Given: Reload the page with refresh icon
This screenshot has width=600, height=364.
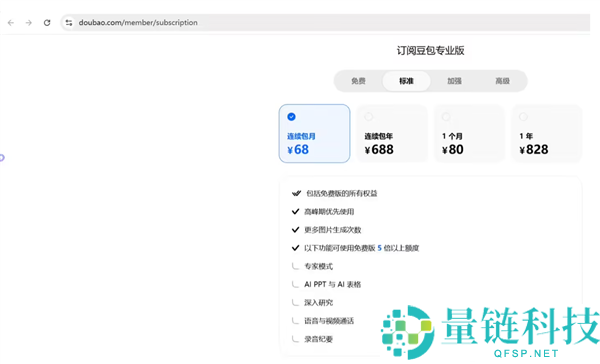Looking at the screenshot, I should pyautogui.click(x=47, y=23).
